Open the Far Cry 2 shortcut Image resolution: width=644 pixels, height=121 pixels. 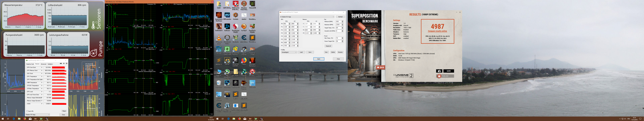coord(244,27)
